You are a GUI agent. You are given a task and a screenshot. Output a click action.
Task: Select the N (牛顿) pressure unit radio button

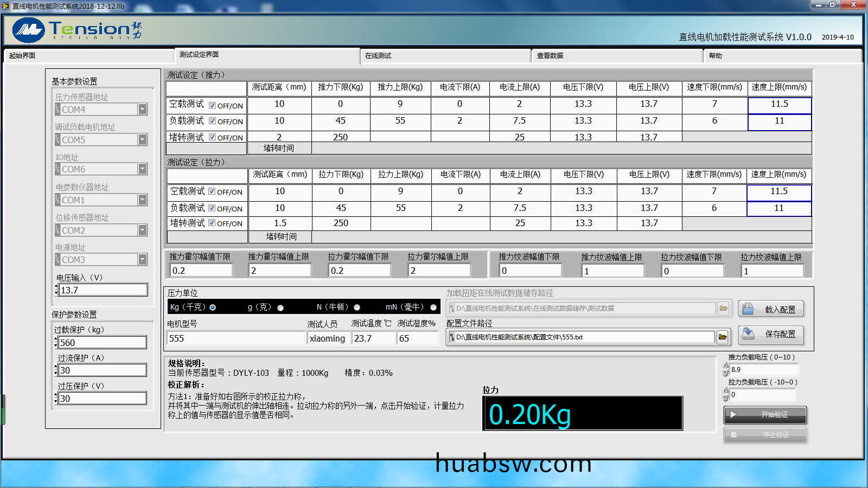(357, 307)
